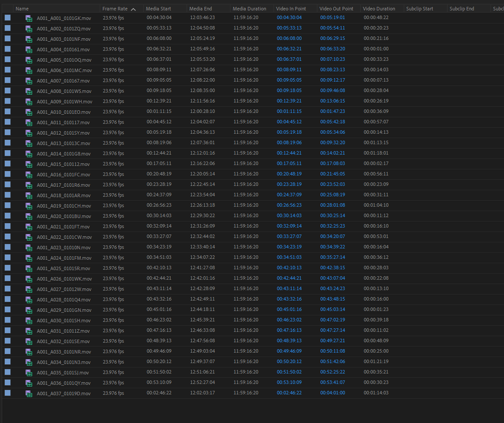This screenshot has height=423, width=504.
Task: Click the label color swatch for A001_A012_0101SY.mov
Action: pos(8,132)
